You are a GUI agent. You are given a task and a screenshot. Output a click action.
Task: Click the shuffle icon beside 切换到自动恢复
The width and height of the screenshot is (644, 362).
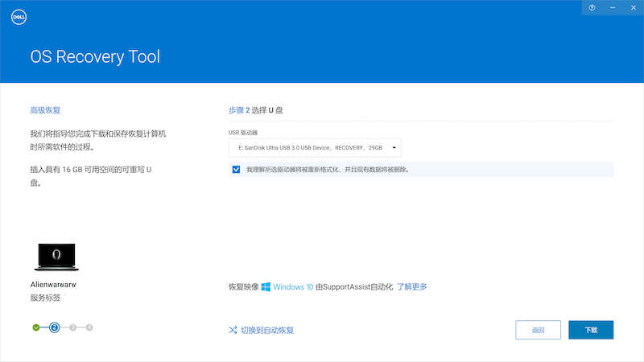pos(233,330)
